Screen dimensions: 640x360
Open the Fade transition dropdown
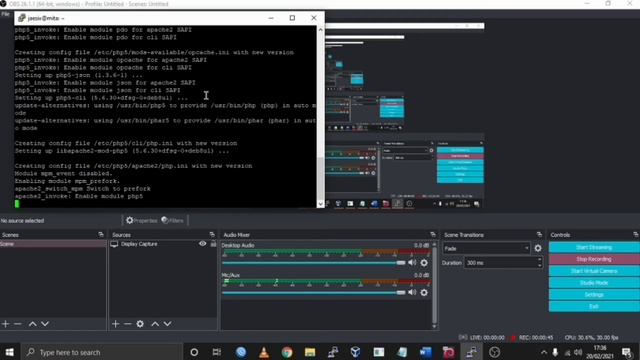[x=486, y=248]
